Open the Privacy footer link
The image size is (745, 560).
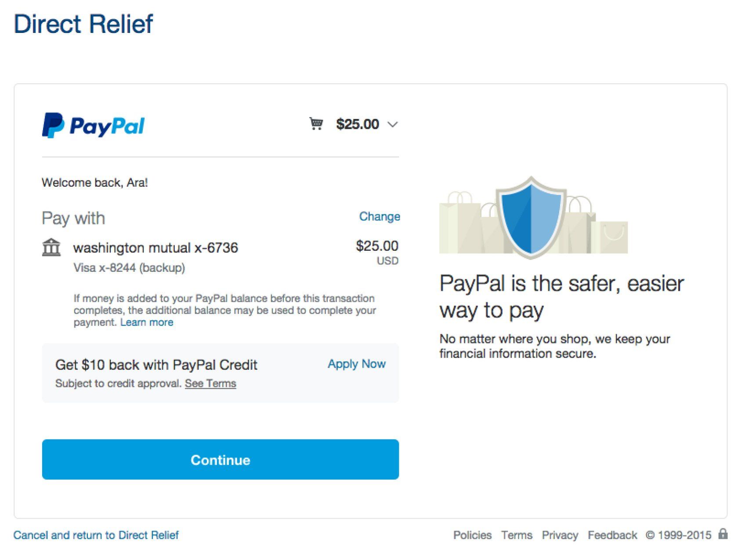560,535
